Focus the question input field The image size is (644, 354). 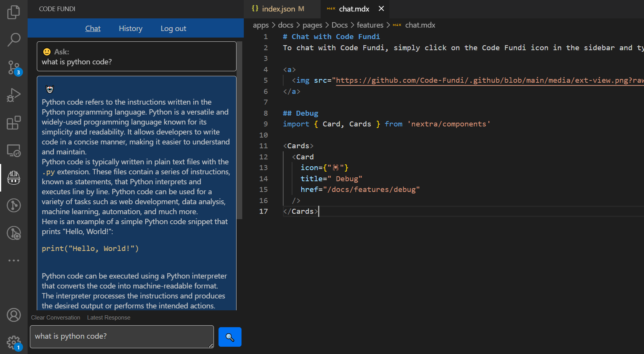point(122,337)
